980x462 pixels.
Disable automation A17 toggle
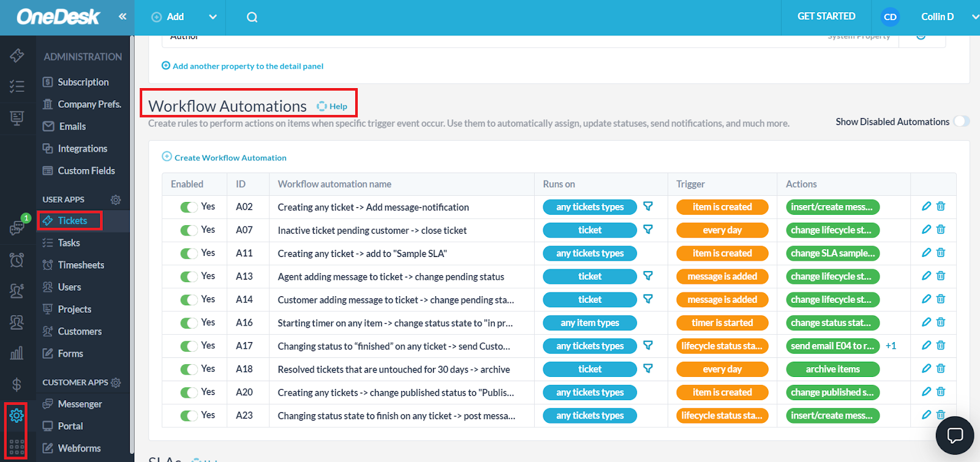(x=189, y=346)
